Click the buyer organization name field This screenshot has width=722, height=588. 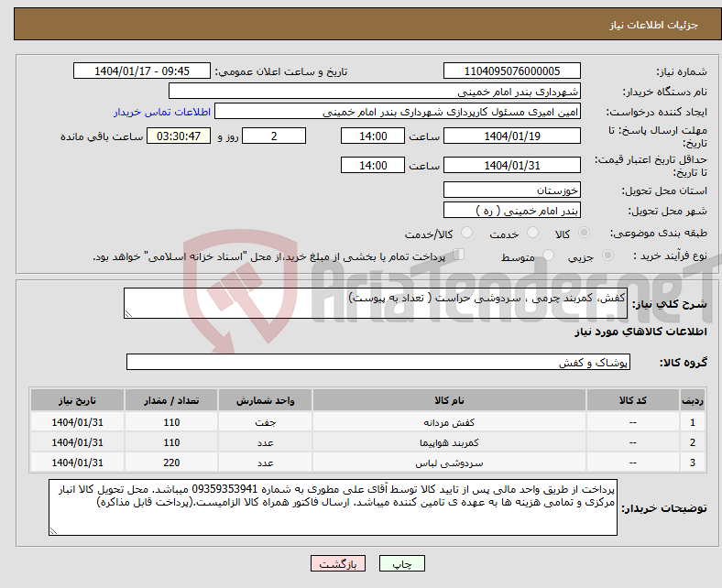coord(375,92)
